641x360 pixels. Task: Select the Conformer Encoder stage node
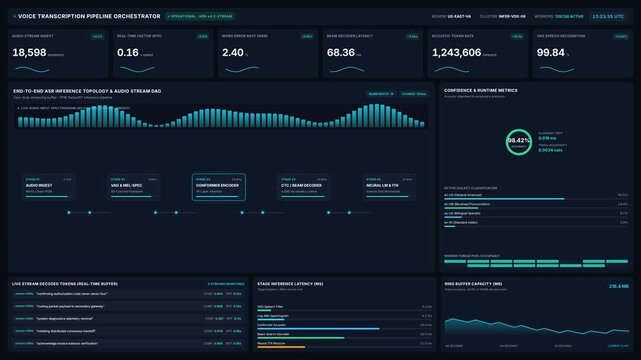pos(219,188)
